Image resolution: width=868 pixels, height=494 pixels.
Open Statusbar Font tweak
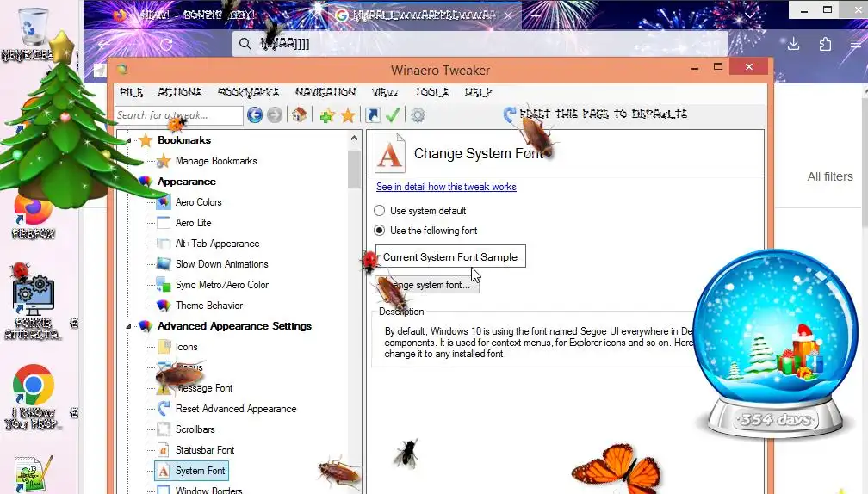coord(205,450)
